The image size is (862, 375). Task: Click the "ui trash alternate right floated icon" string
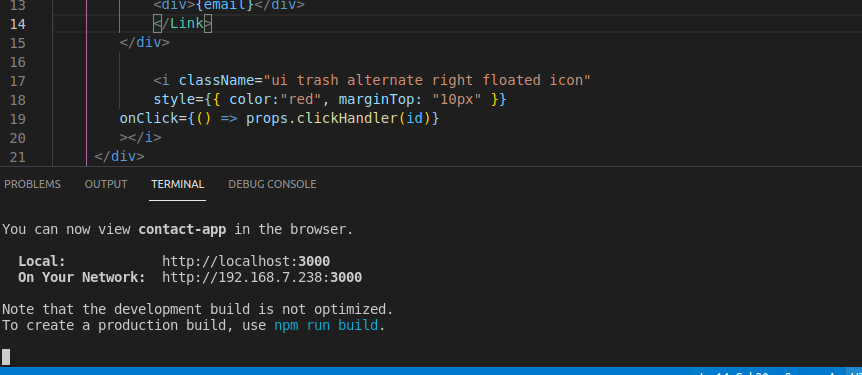pyautogui.click(x=427, y=80)
